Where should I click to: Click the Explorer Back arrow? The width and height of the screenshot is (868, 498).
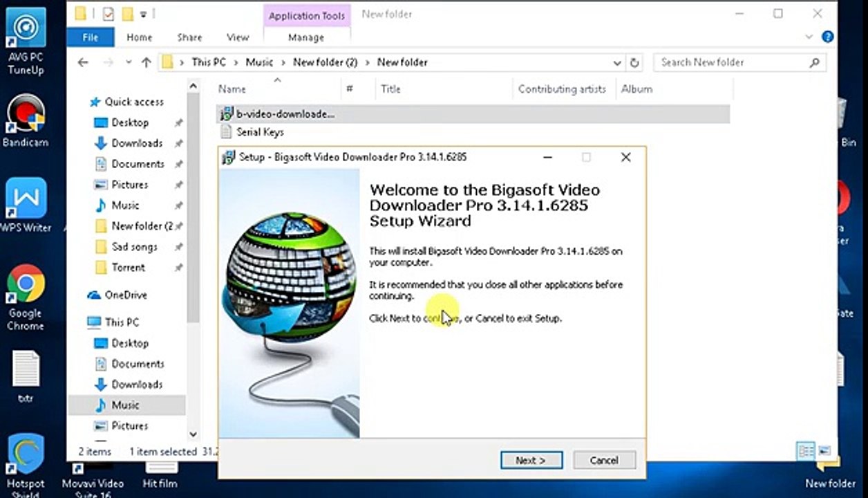(83, 62)
